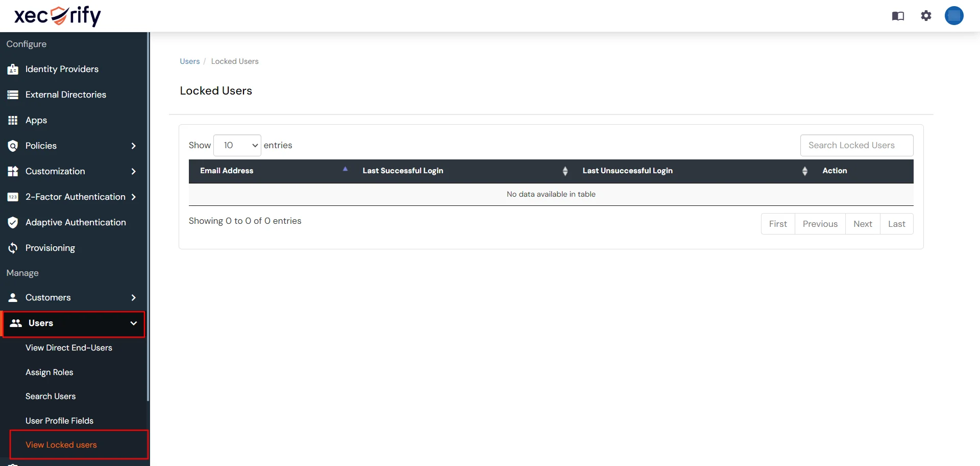
Task: Open the Show entries dropdown
Action: pos(237,145)
